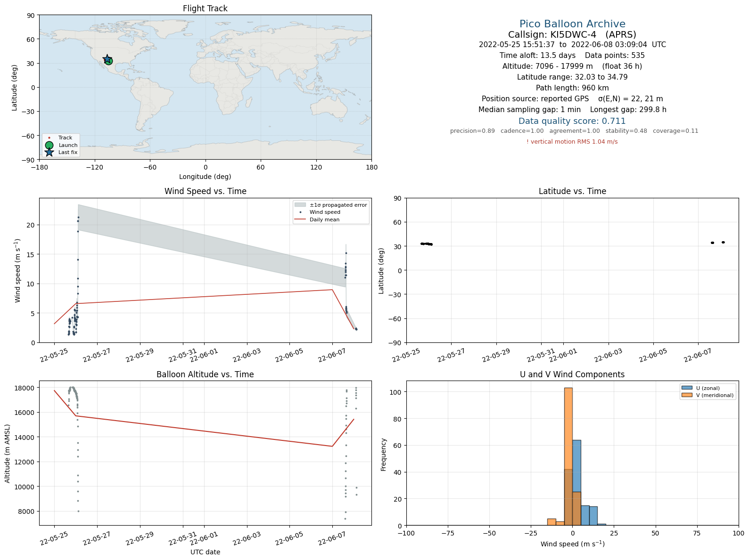Click the "U and V Wind Components" title
Image resolution: width=749 pixels, height=560 pixels.
coord(572,374)
